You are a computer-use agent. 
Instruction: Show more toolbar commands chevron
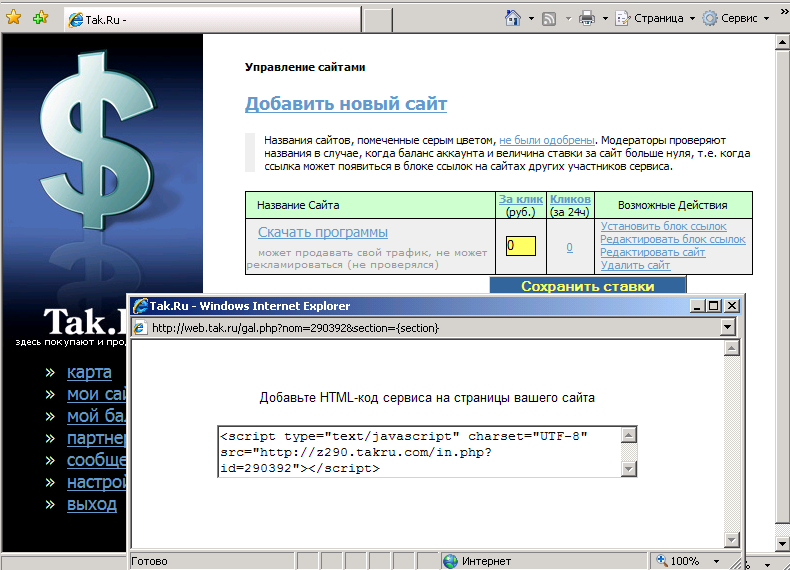[x=784, y=11]
